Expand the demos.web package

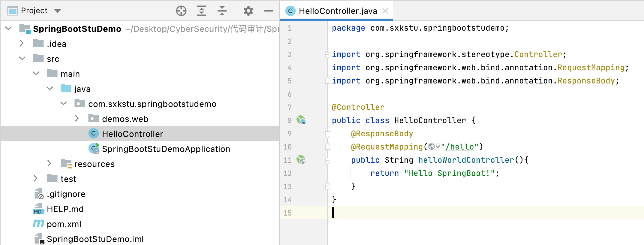[77, 119]
